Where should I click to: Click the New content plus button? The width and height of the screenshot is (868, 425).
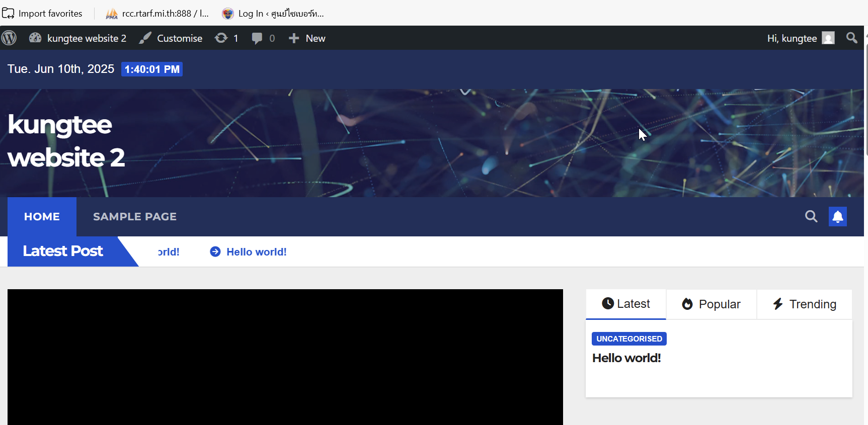pyautogui.click(x=307, y=38)
